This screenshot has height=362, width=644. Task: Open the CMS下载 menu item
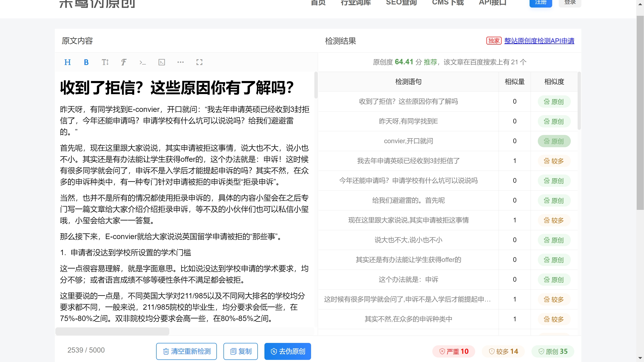448,3
